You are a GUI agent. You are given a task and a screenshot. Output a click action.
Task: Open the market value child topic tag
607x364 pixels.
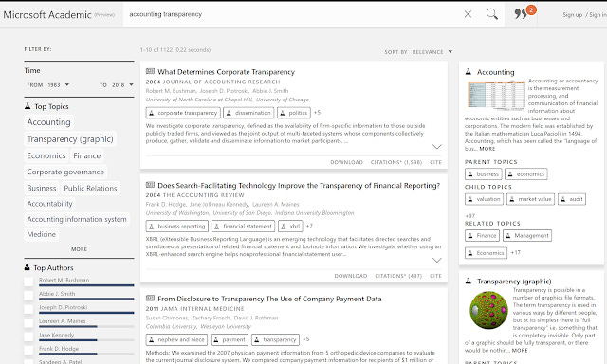(530, 199)
